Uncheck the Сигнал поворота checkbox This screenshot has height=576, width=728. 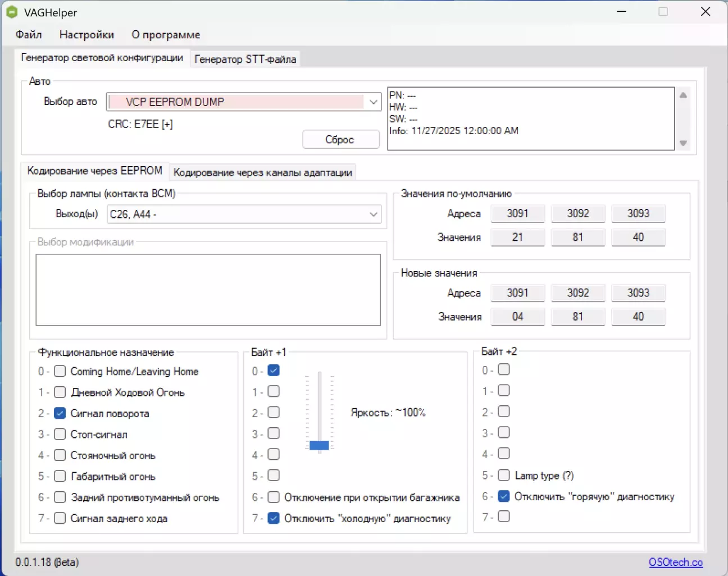point(60,414)
